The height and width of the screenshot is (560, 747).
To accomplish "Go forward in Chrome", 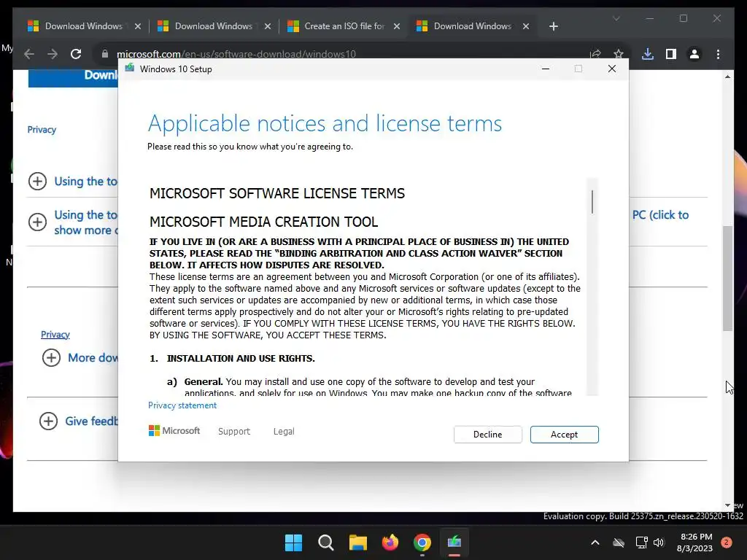I will point(53,54).
